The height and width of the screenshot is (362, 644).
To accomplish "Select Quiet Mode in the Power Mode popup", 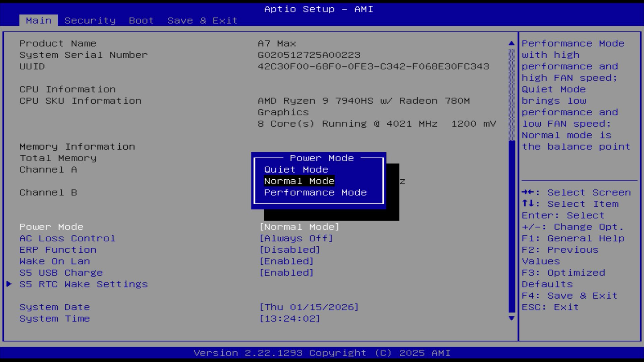I will 296,170.
